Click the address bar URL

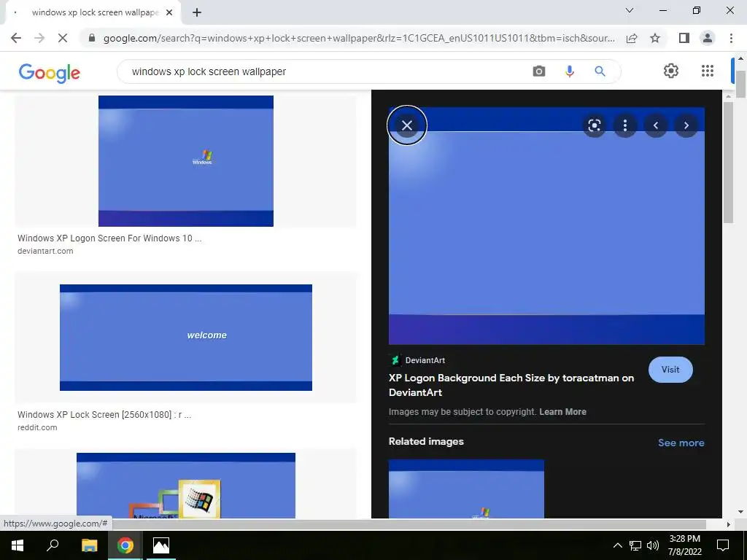[x=359, y=38]
